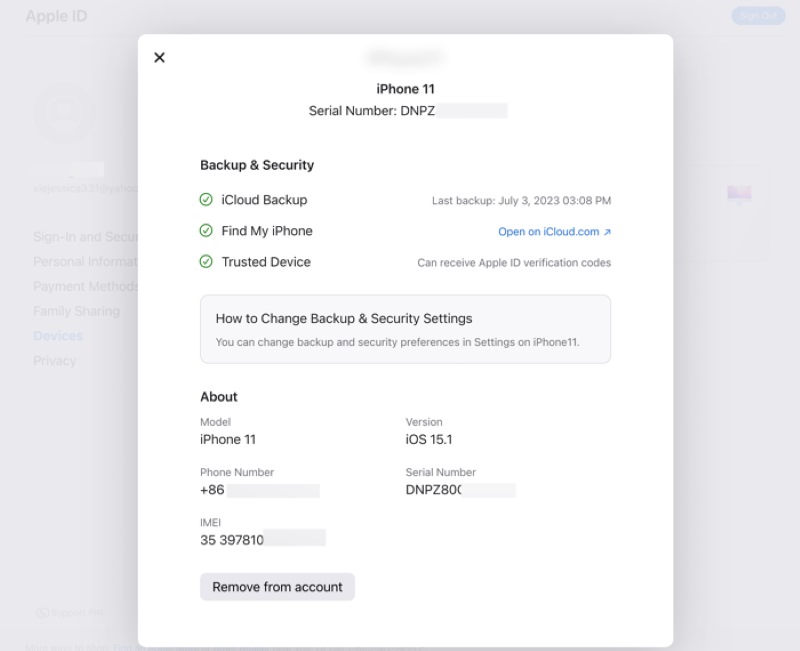This screenshot has width=800, height=651.
Task: Click the Sign Out button in background page
Action: point(758,16)
